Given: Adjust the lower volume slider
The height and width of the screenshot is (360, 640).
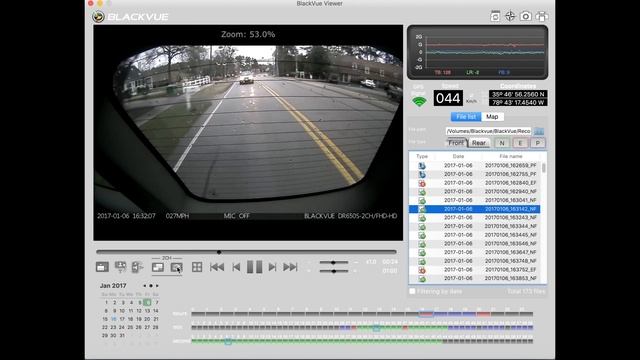Looking at the screenshot, I should 334,271.
